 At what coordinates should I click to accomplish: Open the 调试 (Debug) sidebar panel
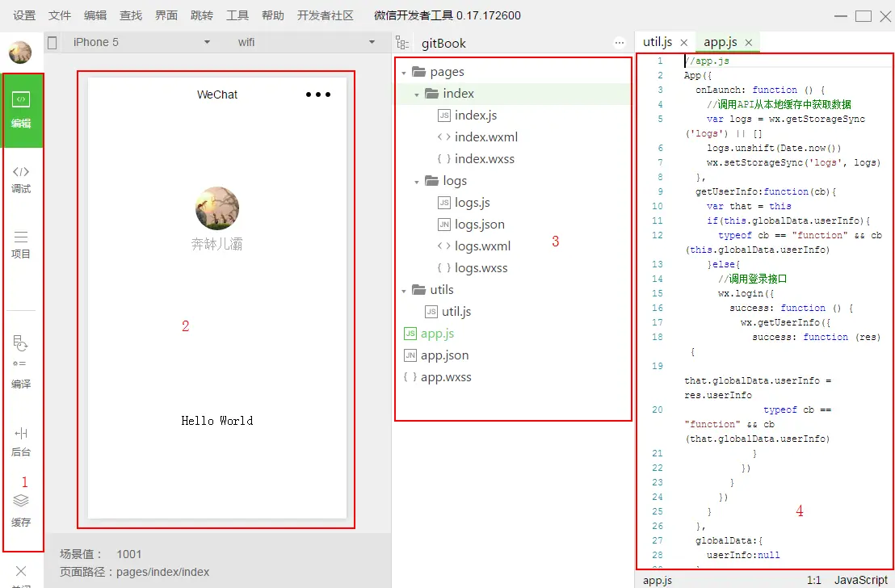(21, 178)
